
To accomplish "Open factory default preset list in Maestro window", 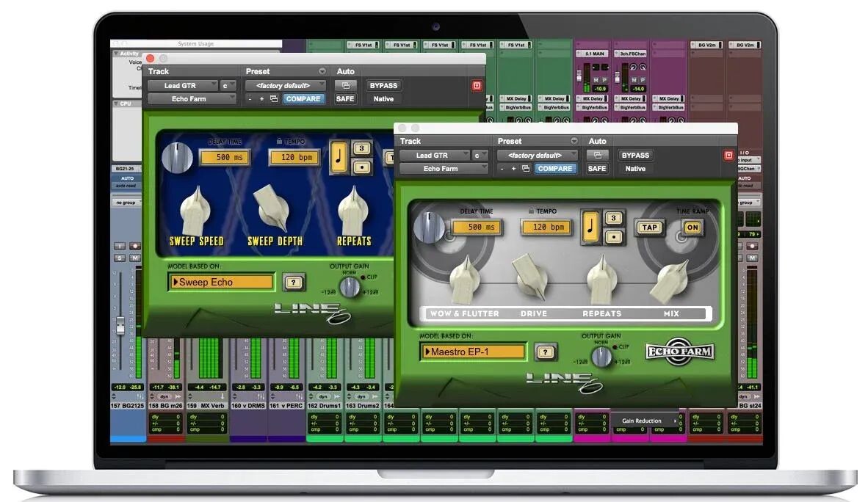I will [537, 156].
